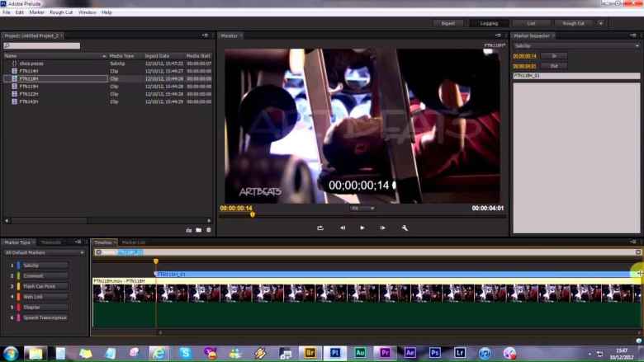The image size is (644, 362).
Task: Toggle loop playback icon in the Monitor
Action: (x=320, y=228)
